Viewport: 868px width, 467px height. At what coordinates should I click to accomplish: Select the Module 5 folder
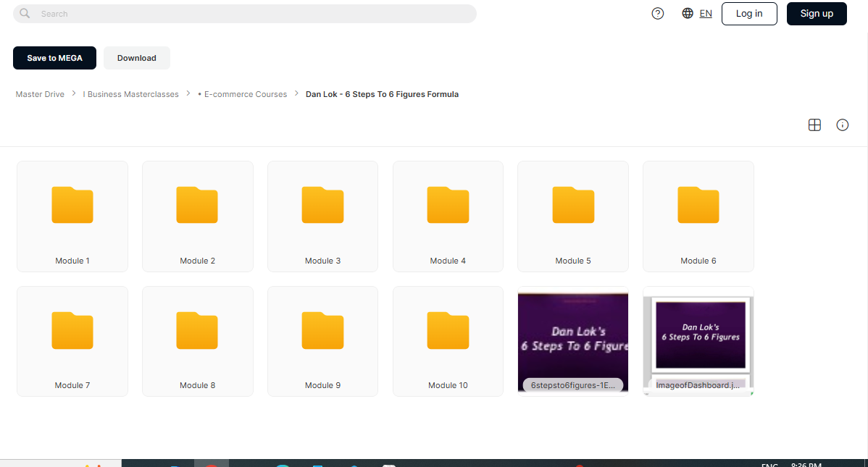573,216
